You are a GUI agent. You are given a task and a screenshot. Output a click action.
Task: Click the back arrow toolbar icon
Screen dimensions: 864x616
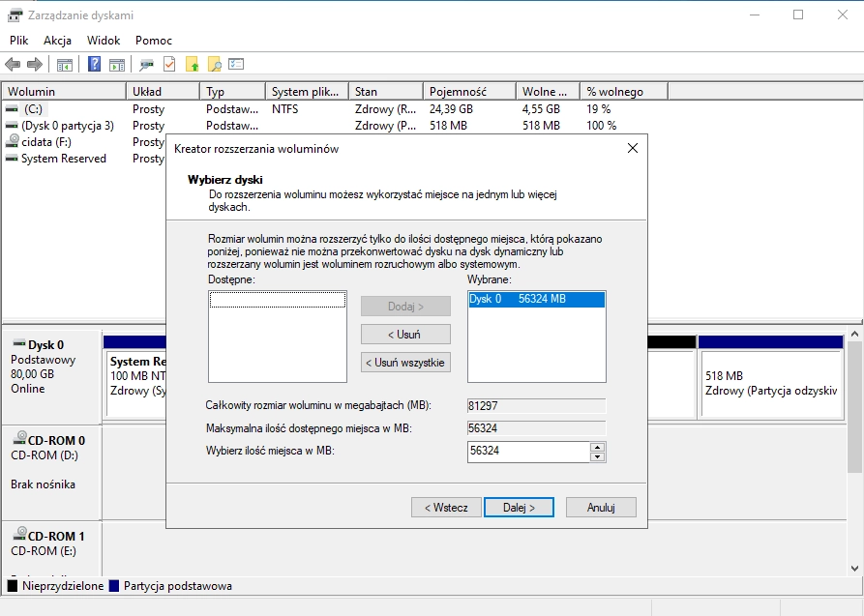coord(13,65)
